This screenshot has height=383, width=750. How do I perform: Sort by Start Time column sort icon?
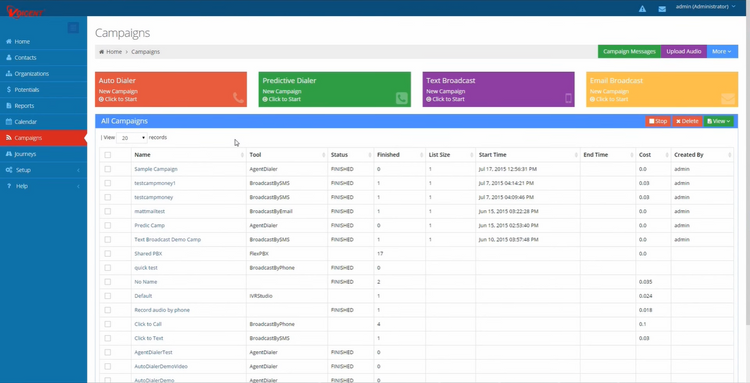pos(576,155)
